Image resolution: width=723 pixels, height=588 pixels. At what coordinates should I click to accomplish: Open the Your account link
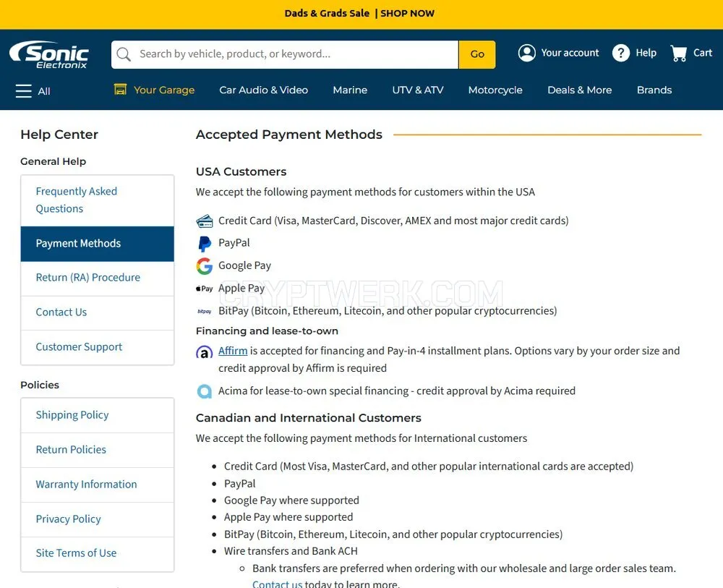point(570,53)
